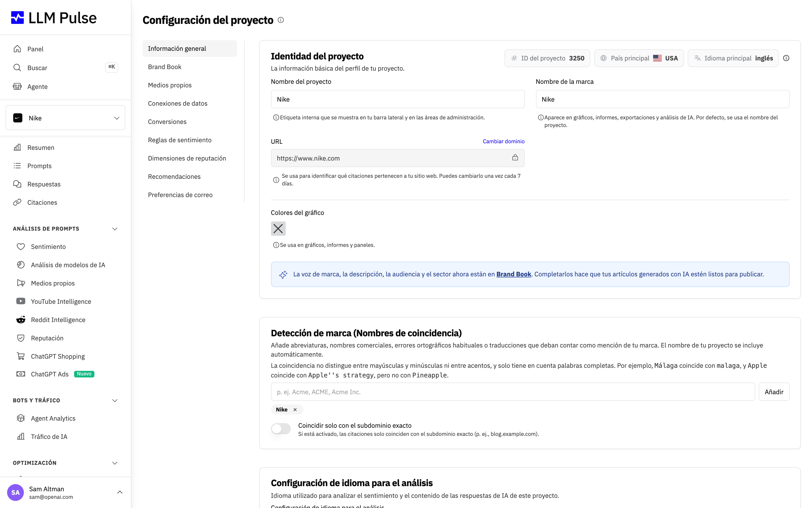Viewport: 812px width, 508px height.
Task: Collapse the Bots y Tráfico section
Action: [x=115, y=401]
